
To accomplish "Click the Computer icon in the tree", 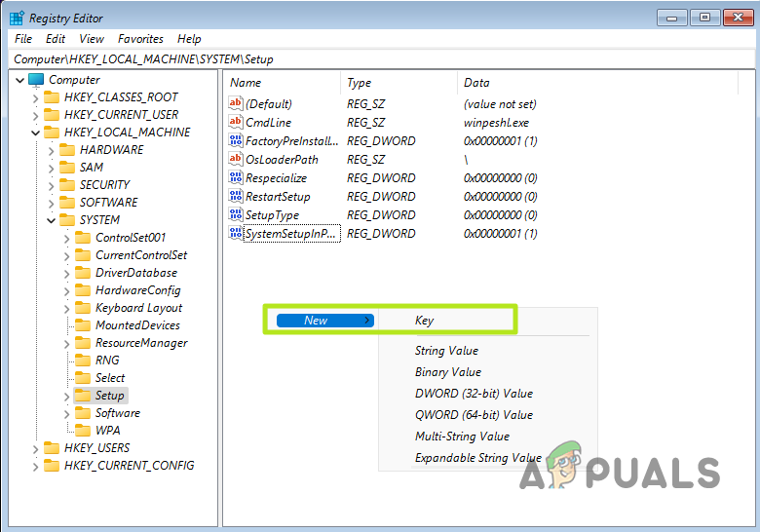I will pyautogui.click(x=36, y=80).
